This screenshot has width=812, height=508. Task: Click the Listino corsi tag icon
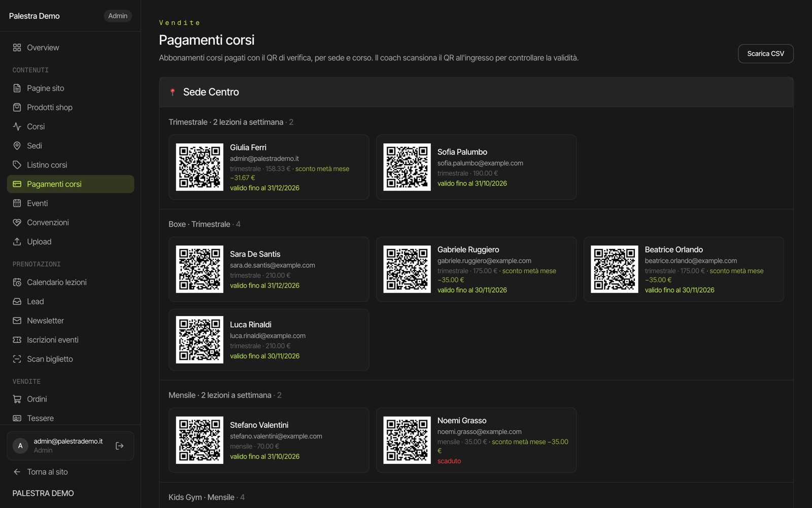[x=17, y=165]
